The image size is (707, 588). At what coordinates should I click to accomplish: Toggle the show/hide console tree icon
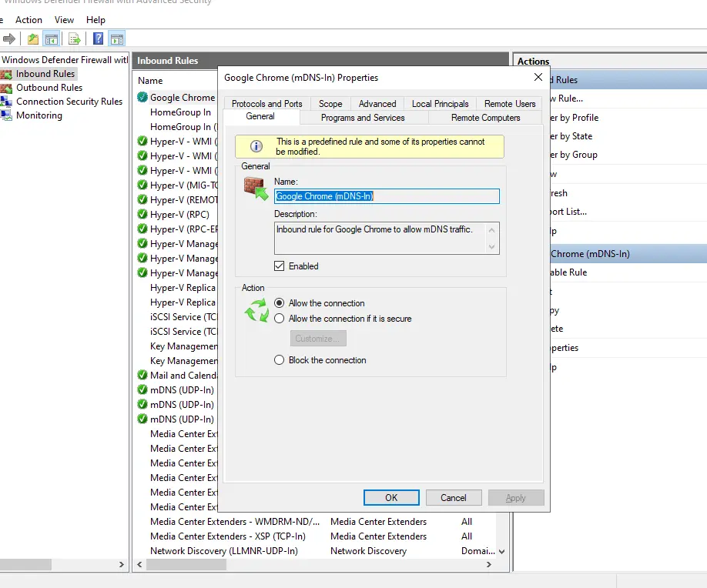(x=52, y=39)
